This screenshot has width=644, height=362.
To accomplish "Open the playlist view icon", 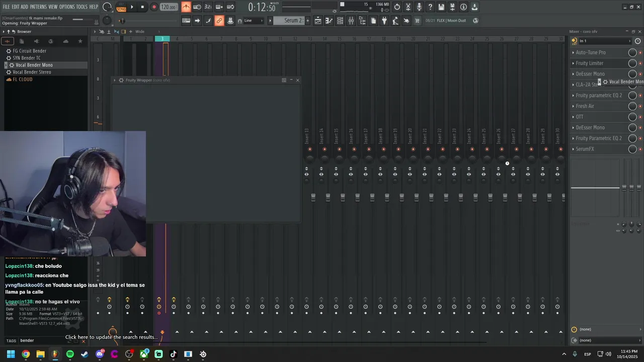I will tap(318, 21).
